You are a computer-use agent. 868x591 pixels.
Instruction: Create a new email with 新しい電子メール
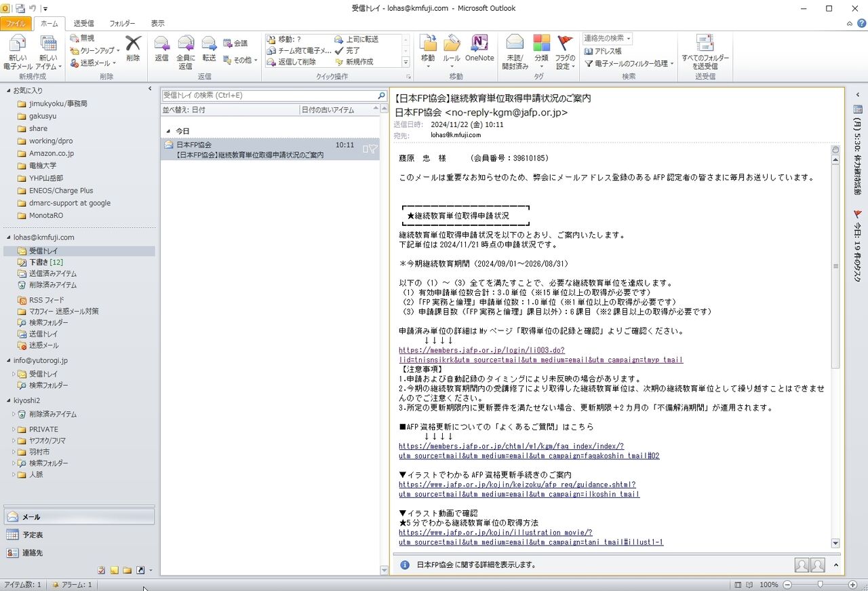[x=17, y=52]
